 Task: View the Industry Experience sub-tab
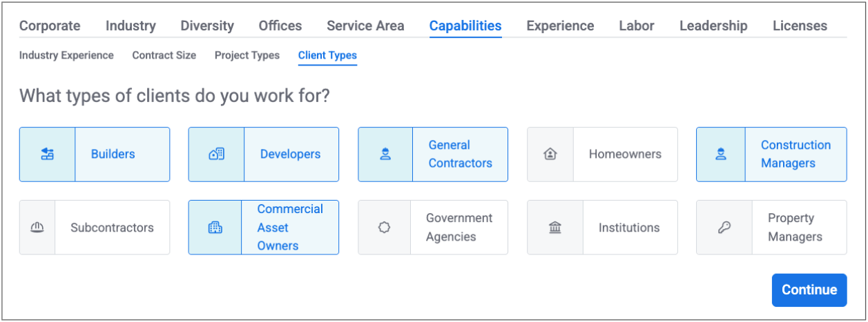pyautogui.click(x=66, y=55)
